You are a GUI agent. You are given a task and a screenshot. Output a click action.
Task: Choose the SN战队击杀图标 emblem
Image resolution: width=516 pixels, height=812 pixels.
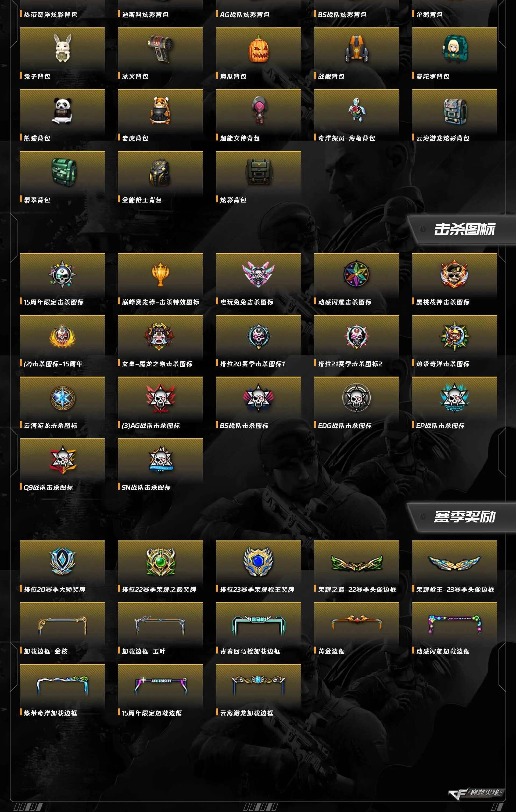tap(161, 459)
